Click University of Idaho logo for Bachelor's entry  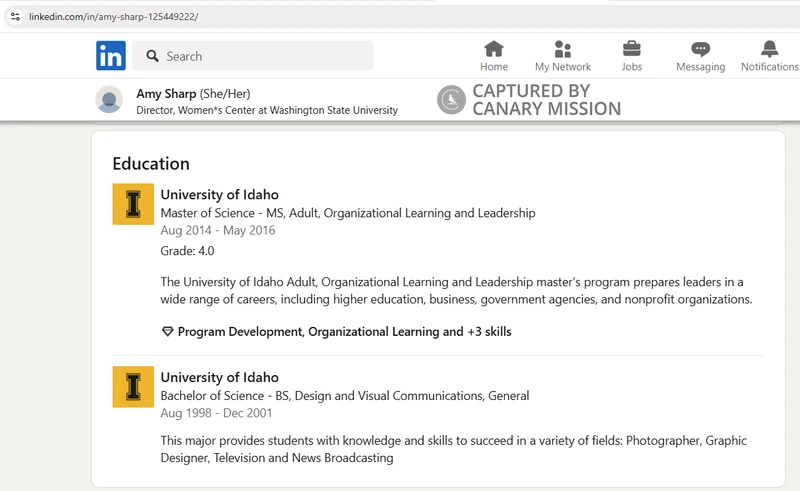[x=133, y=386]
